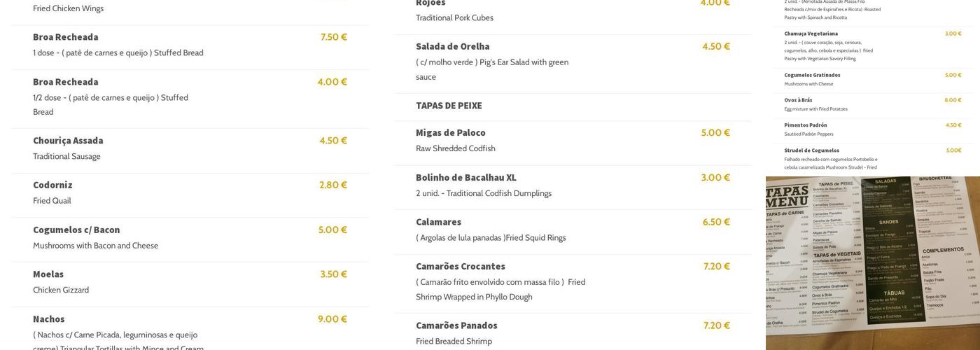980x350 pixels.
Task: Click the 9.00 € price for Nachos
Action: coord(332,319)
